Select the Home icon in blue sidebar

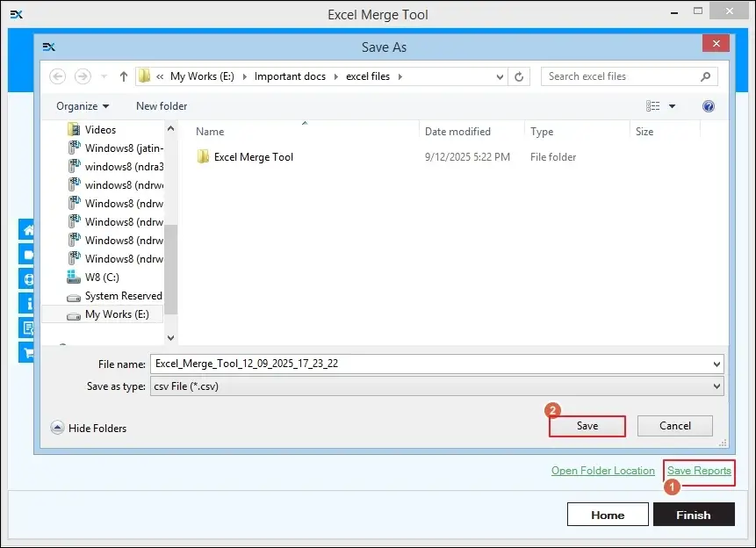pyautogui.click(x=27, y=229)
